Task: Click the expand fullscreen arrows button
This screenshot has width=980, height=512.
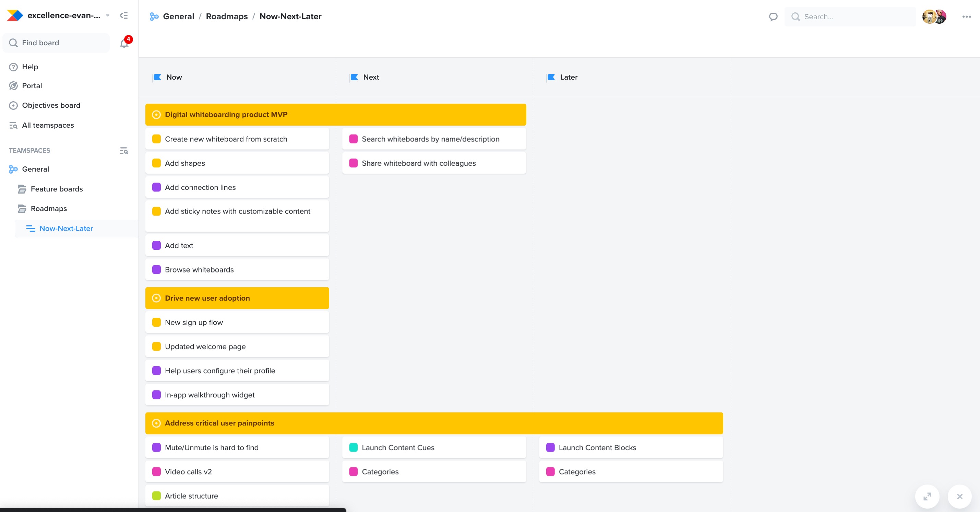Action: [927, 497]
